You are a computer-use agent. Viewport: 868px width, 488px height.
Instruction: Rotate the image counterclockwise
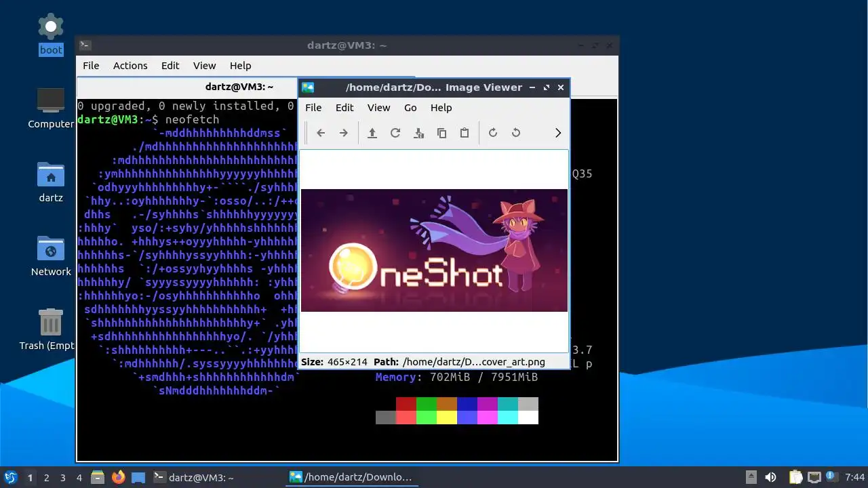coord(516,133)
